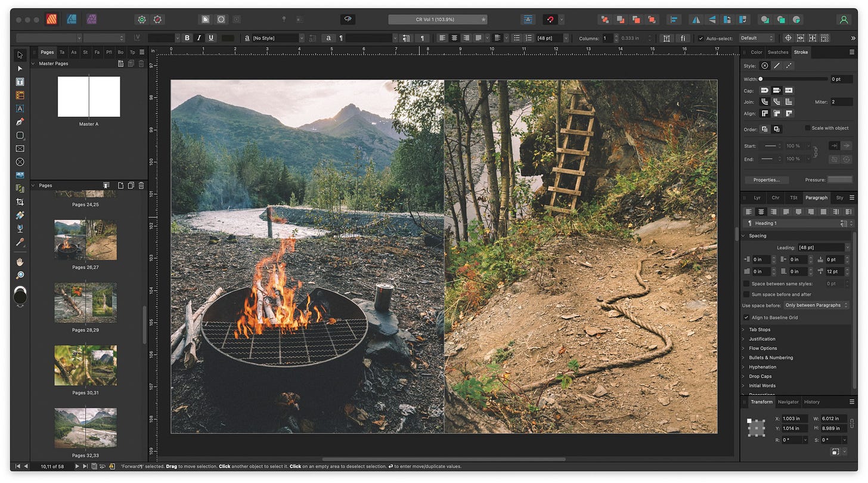Open the Chr character tab
The width and height of the screenshot is (868, 483).
(x=776, y=197)
